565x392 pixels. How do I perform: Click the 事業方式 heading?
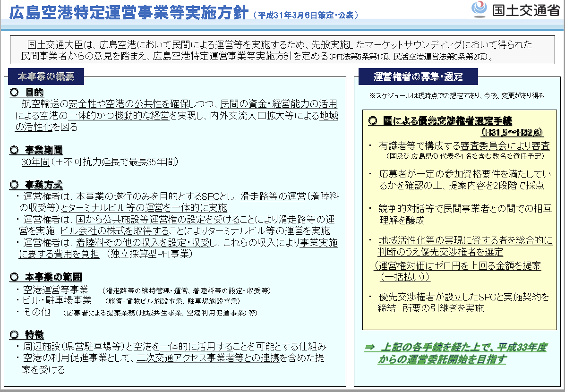pos(43,185)
